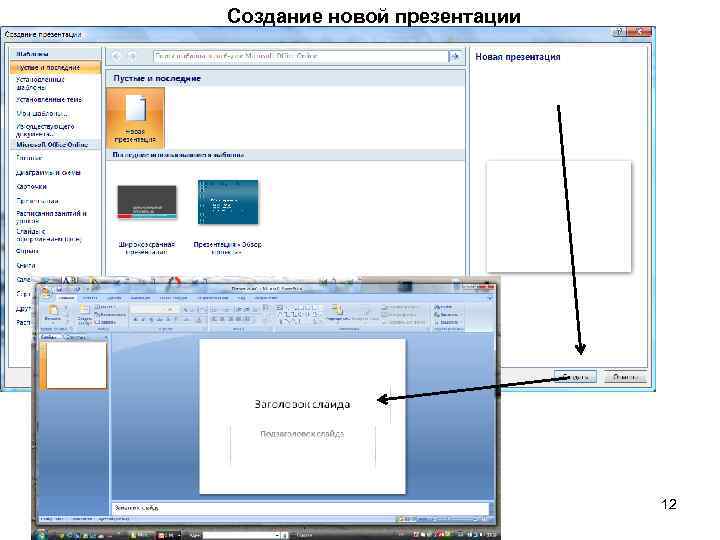Click the 'Microsoft Office Online' section header
The image size is (720, 540).
(51, 145)
